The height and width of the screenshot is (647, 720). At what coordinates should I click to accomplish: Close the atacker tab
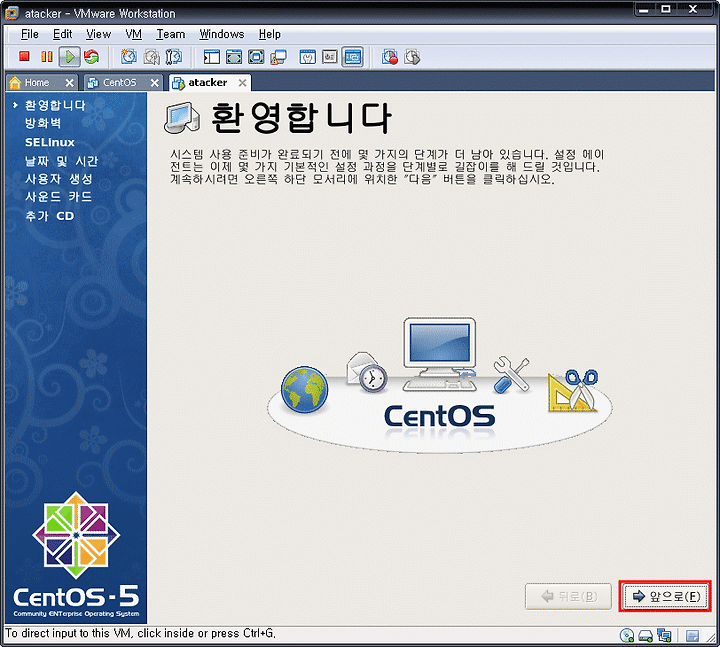click(x=242, y=83)
